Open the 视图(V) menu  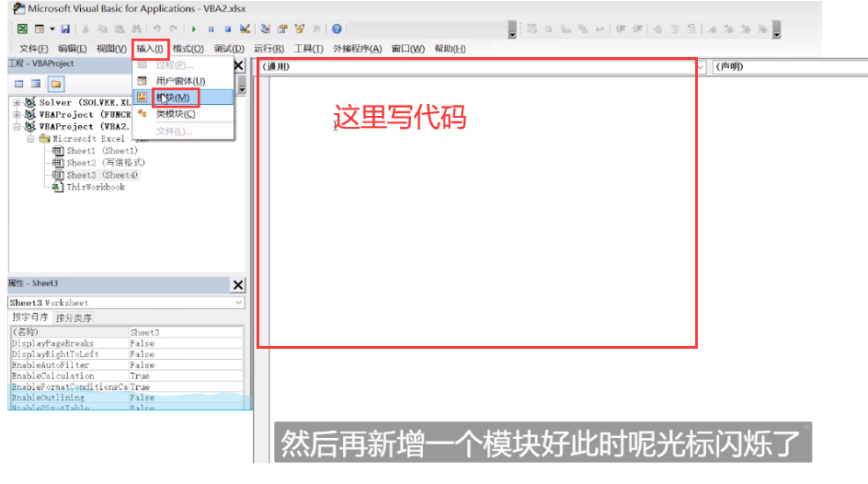(111, 49)
